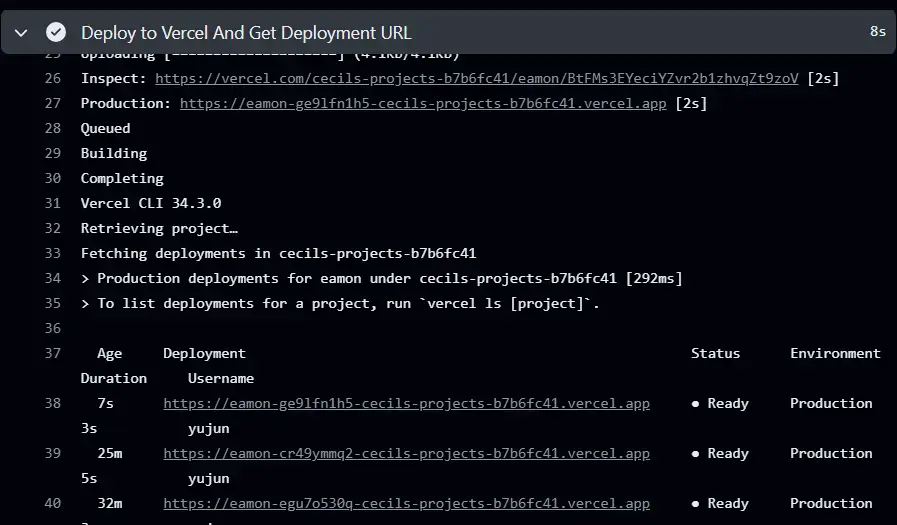Select log line number 40
This screenshot has height=525, width=897.
(x=53, y=503)
